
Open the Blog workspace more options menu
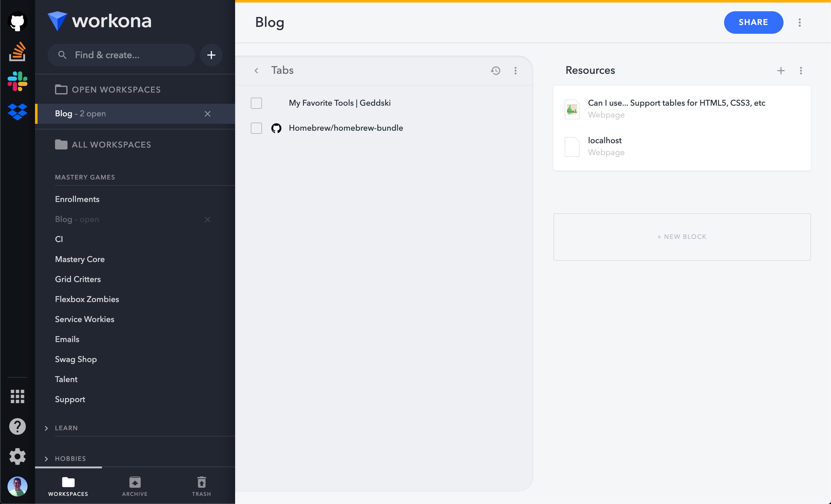point(799,22)
